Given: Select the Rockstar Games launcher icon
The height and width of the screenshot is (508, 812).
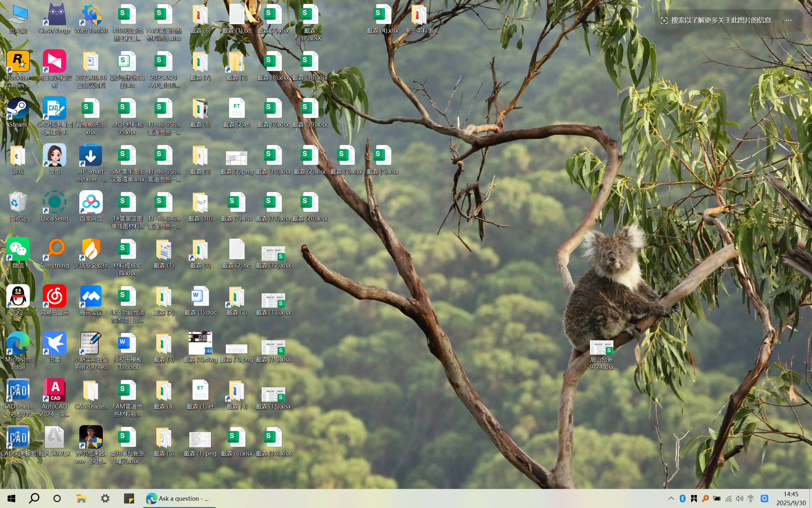Looking at the screenshot, I should (x=18, y=70).
